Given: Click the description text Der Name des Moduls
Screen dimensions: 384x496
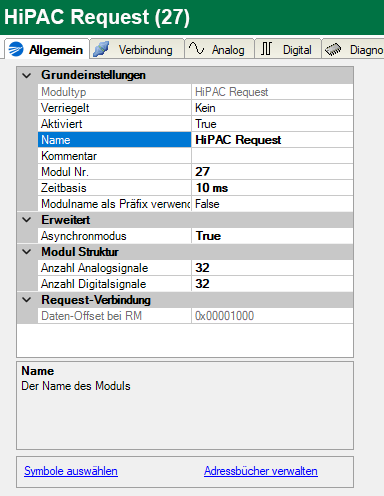Looking at the screenshot, I should pyautogui.click(x=76, y=386).
